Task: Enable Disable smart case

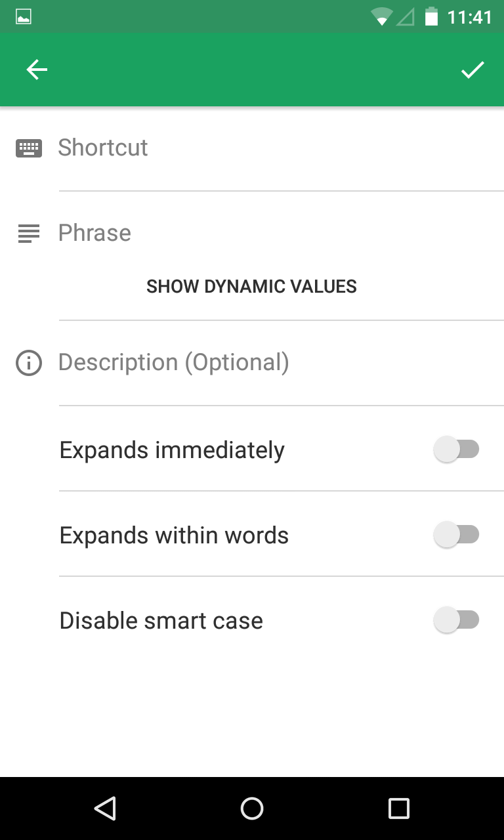Action: pyautogui.click(x=457, y=619)
